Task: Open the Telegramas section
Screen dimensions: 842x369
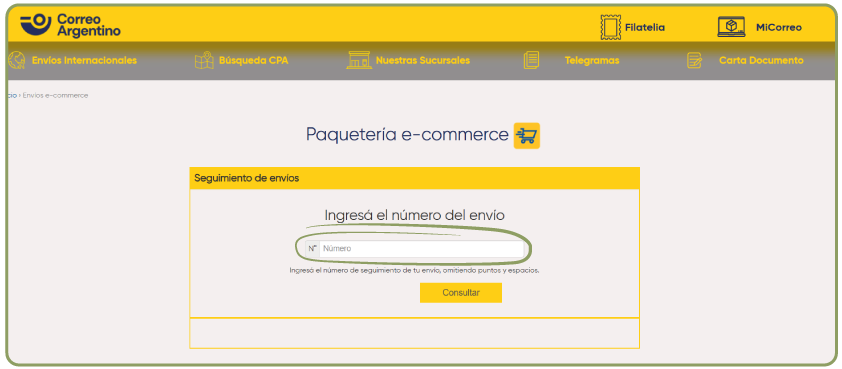Action: 592,60
